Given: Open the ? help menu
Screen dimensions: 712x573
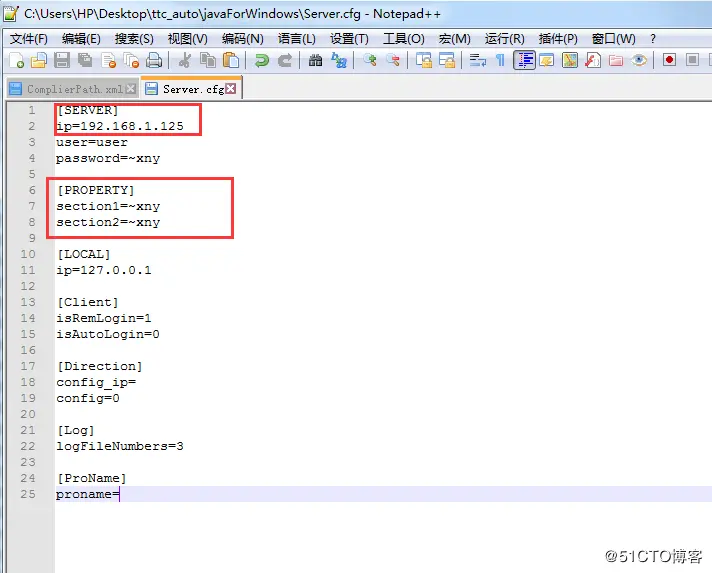Looking at the screenshot, I should coord(653,39).
